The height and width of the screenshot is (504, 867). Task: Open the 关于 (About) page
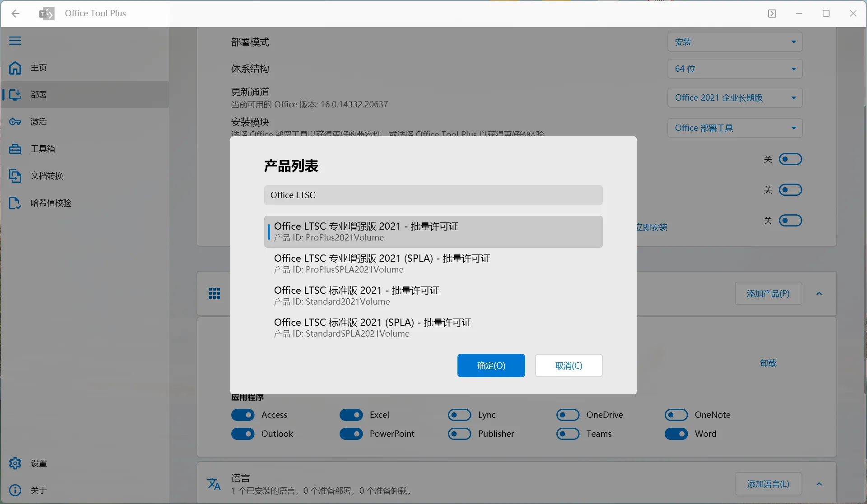15,490
